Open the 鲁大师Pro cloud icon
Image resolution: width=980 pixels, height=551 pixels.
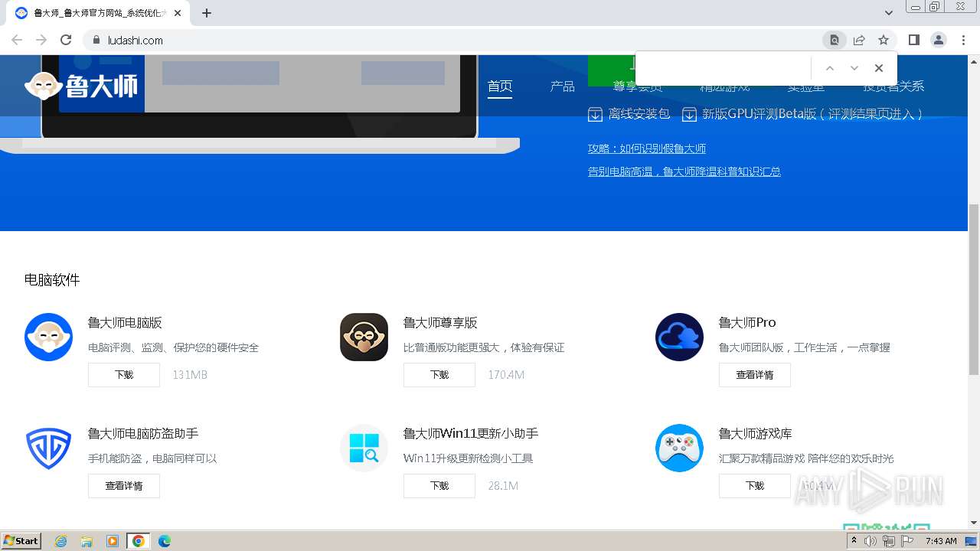679,337
